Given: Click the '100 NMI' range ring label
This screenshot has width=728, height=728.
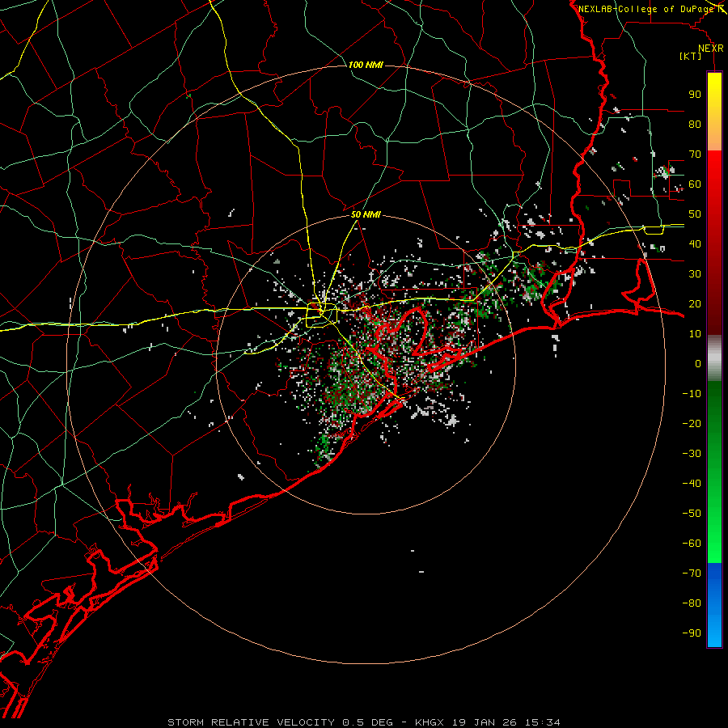Looking at the screenshot, I should tap(366, 65).
